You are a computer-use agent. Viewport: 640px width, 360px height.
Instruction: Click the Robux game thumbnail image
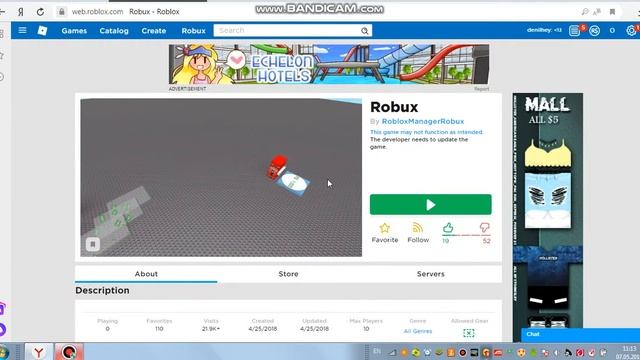pyautogui.click(x=221, y=178)
